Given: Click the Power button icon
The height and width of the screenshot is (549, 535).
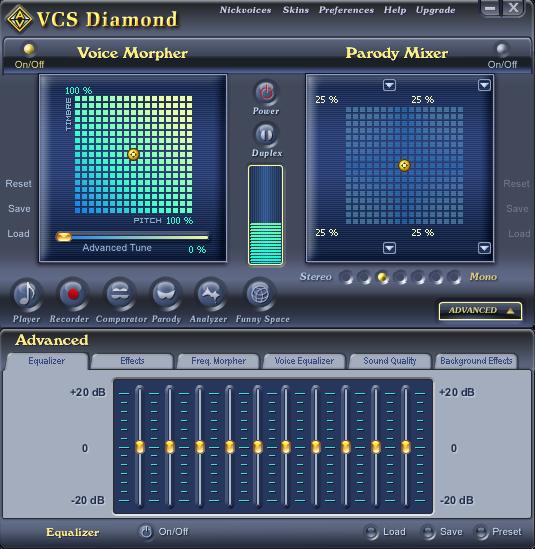Looking at the screenshot, I should [x=266, y=92].
